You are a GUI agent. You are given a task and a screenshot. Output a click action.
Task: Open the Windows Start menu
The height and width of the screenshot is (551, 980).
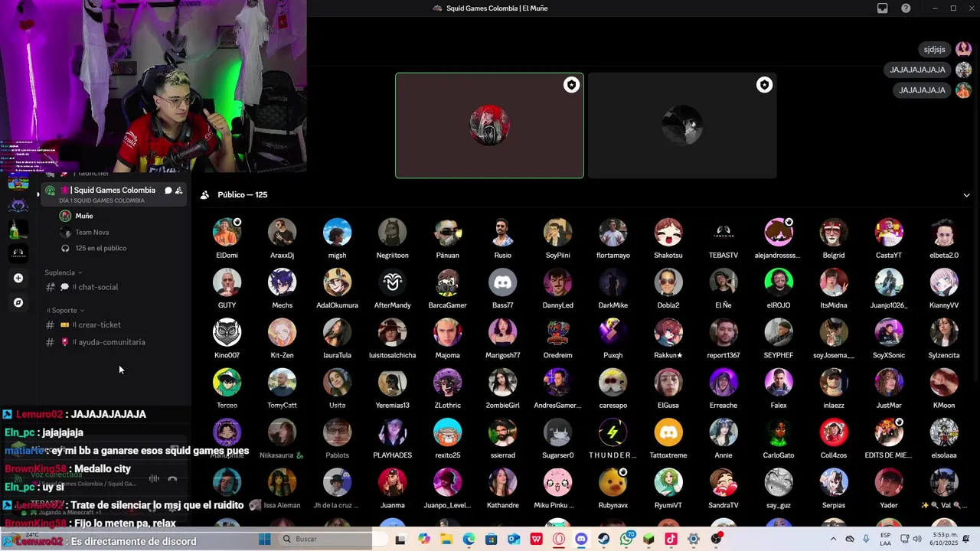coord(264,539)
